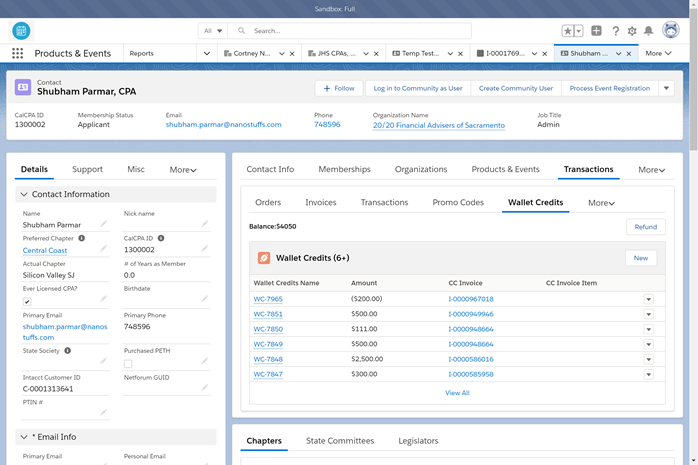
Task: Click info icon beside Preferred Chapter
Action: 82,238
